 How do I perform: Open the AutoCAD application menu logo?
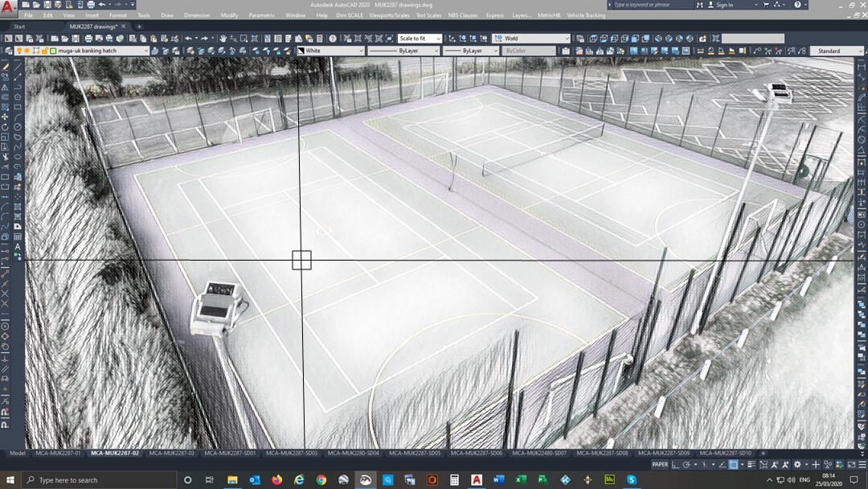pos(8,6)
